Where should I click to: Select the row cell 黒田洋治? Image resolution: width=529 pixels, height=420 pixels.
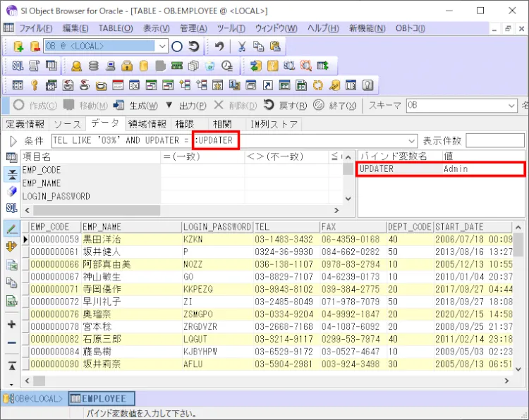(132, 240)
